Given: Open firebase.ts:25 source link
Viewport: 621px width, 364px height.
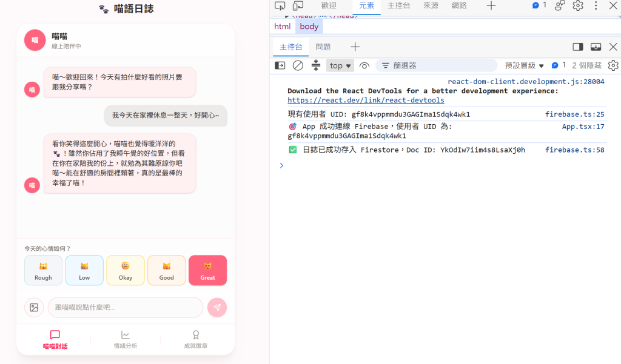Looking at the screenshot, I should tap(575, 114).
